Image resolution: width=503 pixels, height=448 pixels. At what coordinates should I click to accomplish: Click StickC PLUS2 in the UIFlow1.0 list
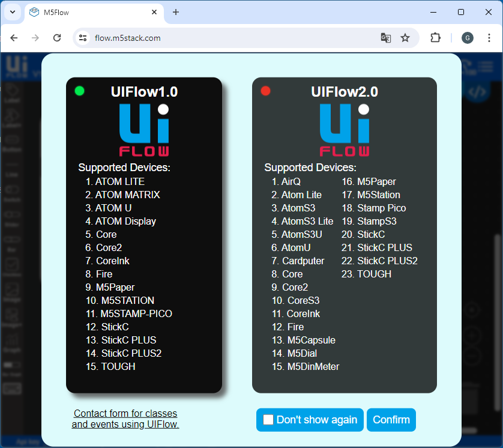pos(131,353)
